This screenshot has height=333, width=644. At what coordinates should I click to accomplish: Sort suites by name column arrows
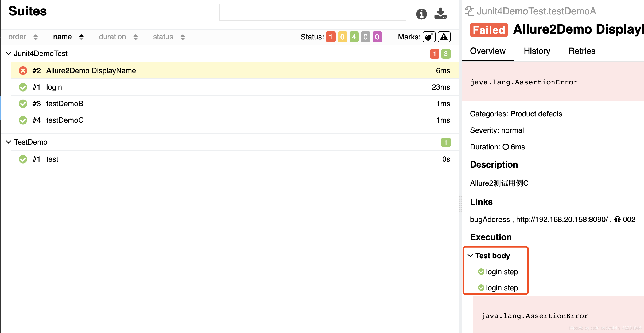click(82, 37)
